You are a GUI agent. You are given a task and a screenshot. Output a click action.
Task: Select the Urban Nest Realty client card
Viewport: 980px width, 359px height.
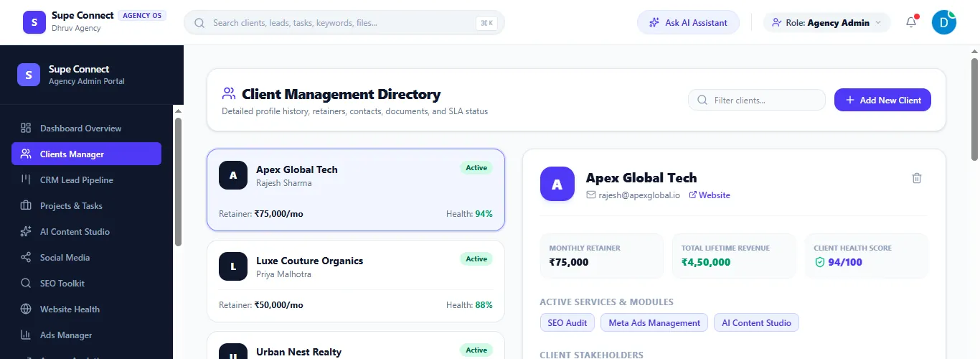pos(356,345)
